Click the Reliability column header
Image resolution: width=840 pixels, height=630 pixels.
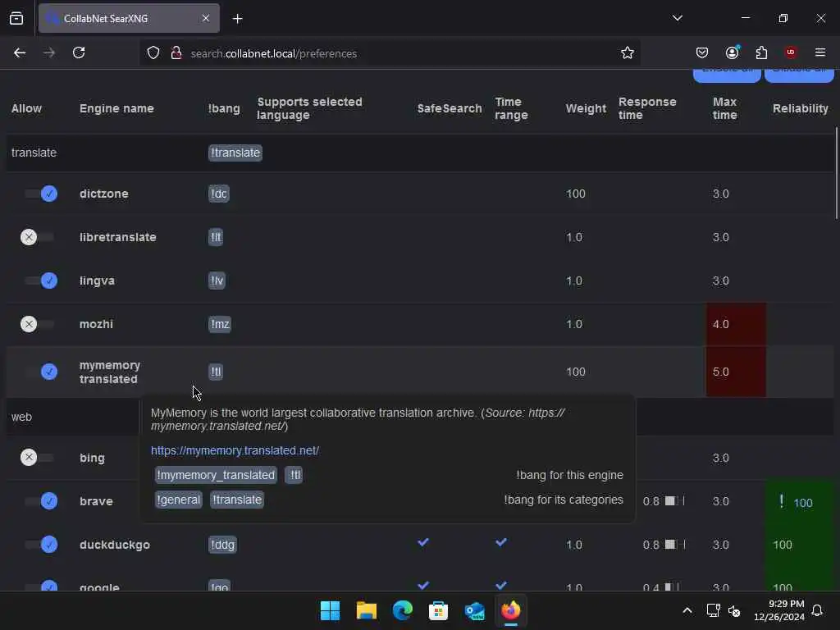click(801, 108)
